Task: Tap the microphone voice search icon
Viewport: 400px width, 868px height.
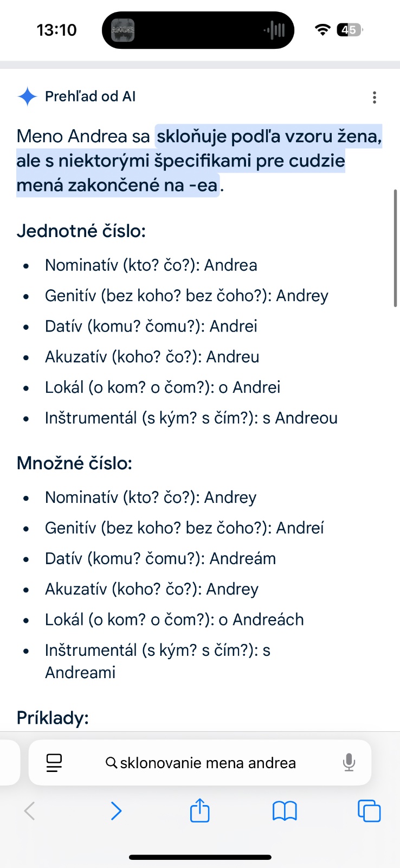Action: click(x=349, y=763)
